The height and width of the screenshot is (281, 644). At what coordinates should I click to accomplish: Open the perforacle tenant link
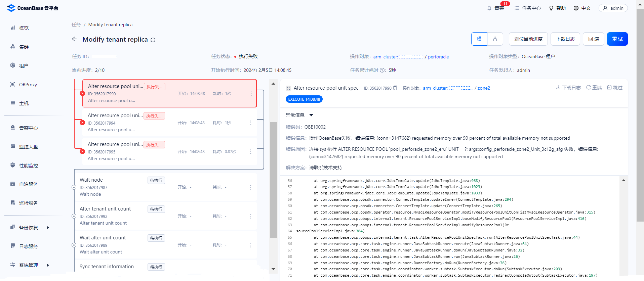pos(438,57)
